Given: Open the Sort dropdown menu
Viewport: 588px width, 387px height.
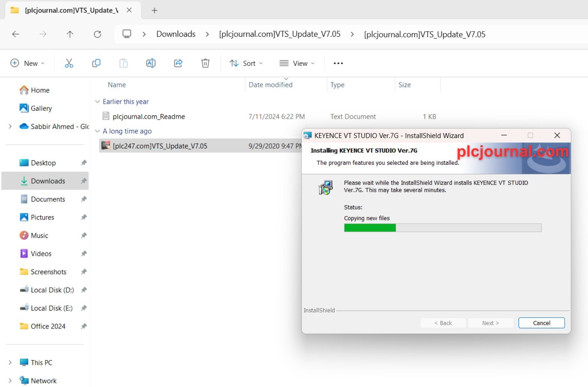Looking at the screenshot, I should coord(246,63).
